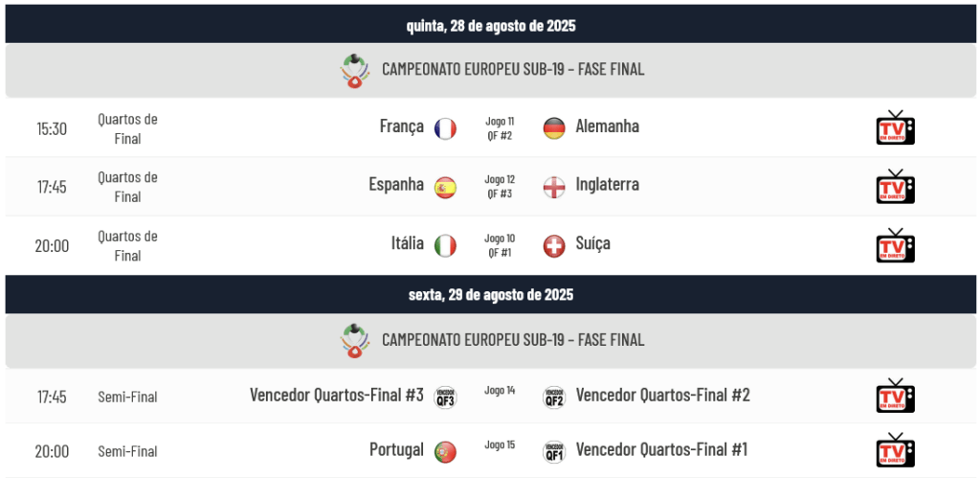The width and height of the screenshot is (980, 478).
Task: Click the Vencedor QF3 badge icon
Action: (446, 398)
